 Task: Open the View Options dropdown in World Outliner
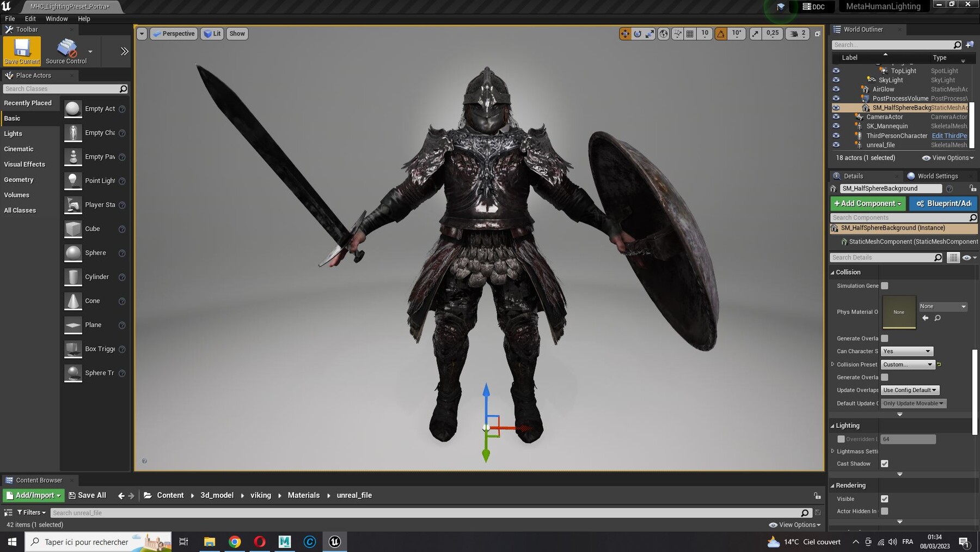click(x=947, y=157)
